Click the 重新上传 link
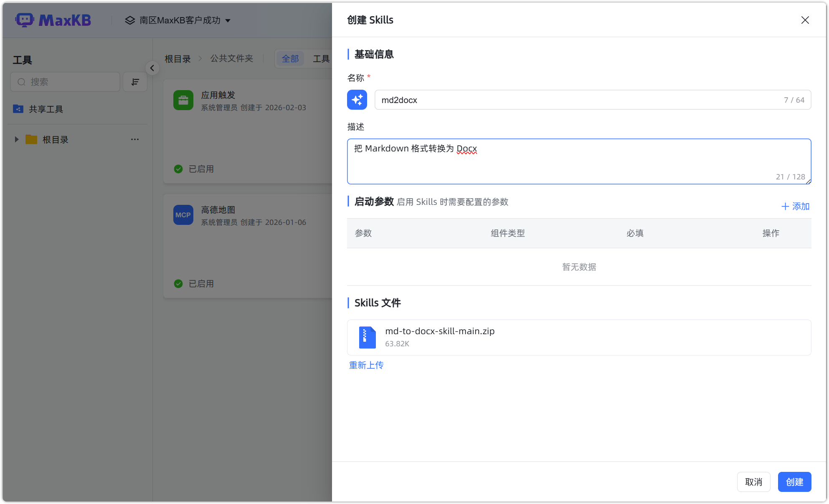Viewport: 829px width, 504px height. (x=366, y=365)
